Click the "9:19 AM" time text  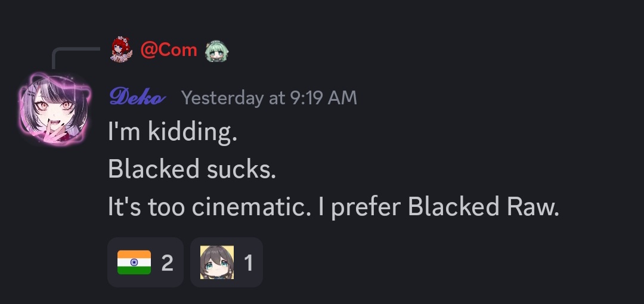click(x=323, y=98)
